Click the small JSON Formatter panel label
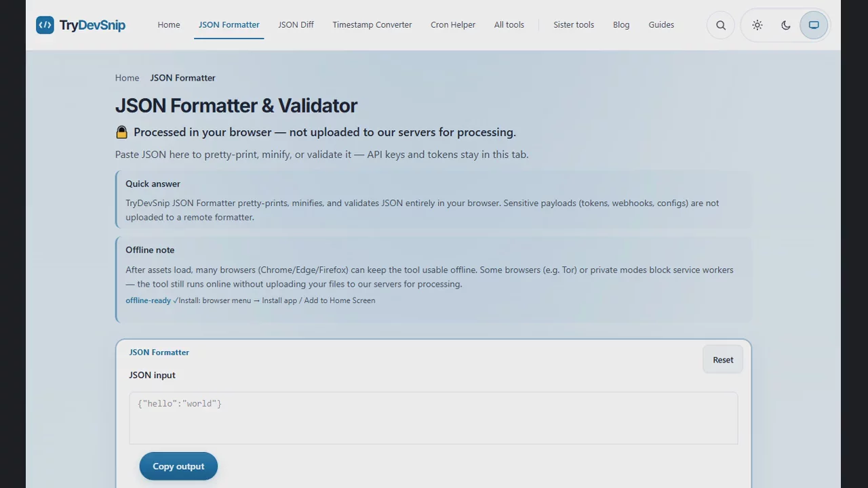Image resolution: width=868 pixels, height=488 pixels. 159,352
